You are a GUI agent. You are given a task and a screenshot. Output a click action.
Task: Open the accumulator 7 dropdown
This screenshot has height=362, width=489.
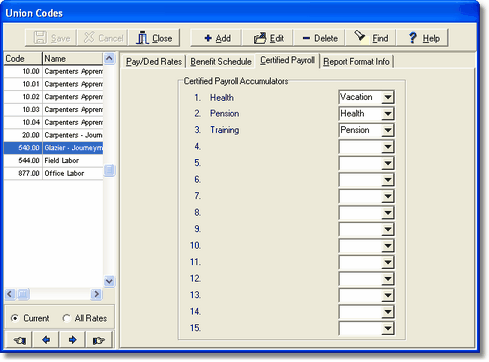pos(388,196)
